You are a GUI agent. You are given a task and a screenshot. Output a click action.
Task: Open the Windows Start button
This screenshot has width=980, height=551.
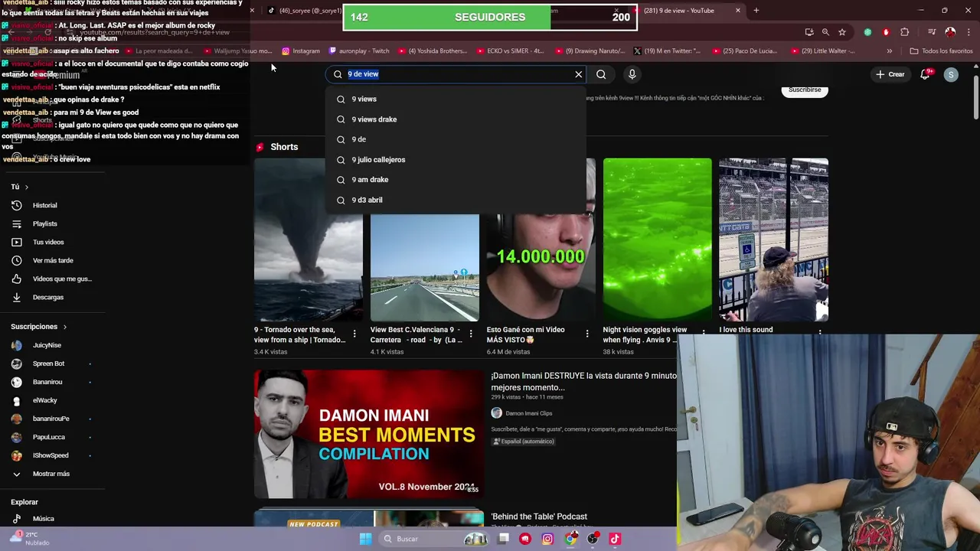coord(366,539)
